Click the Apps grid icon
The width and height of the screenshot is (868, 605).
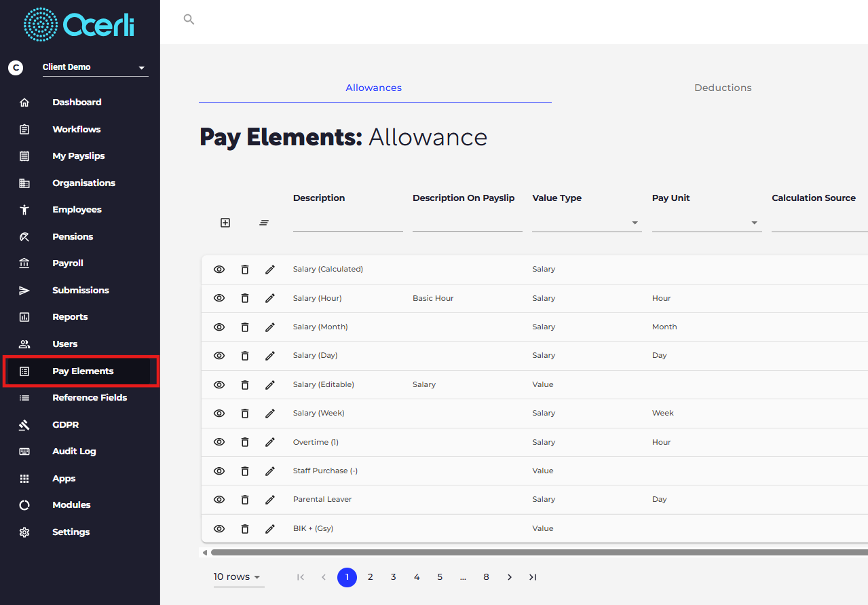click(24, 479)
